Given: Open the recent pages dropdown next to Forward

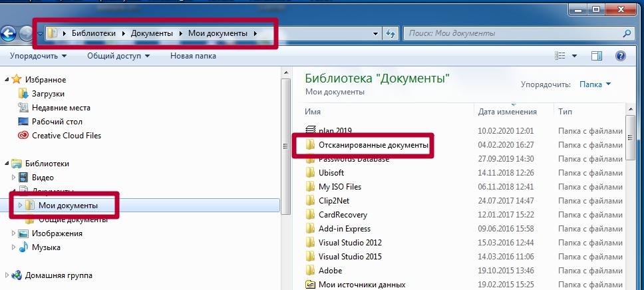Looking at the screenshot, I should point(40,34).
